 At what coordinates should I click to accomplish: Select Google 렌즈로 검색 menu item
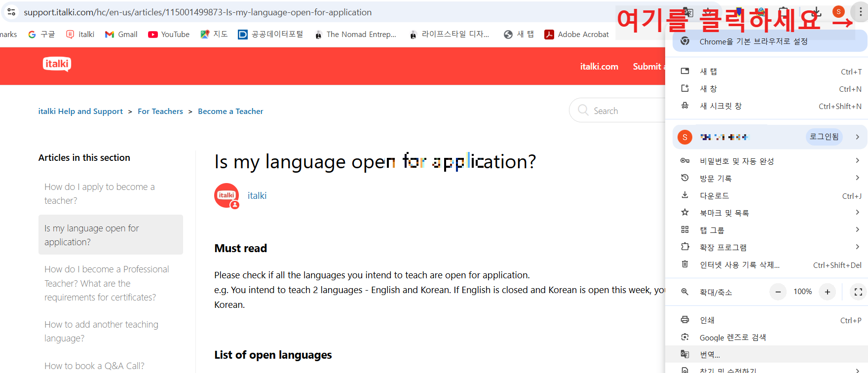point(766,337)
